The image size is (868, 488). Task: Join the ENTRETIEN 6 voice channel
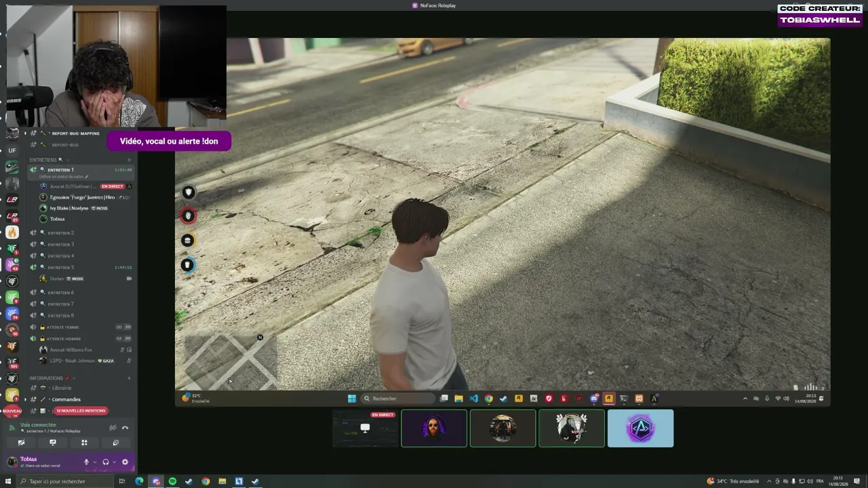coord(80,293)
